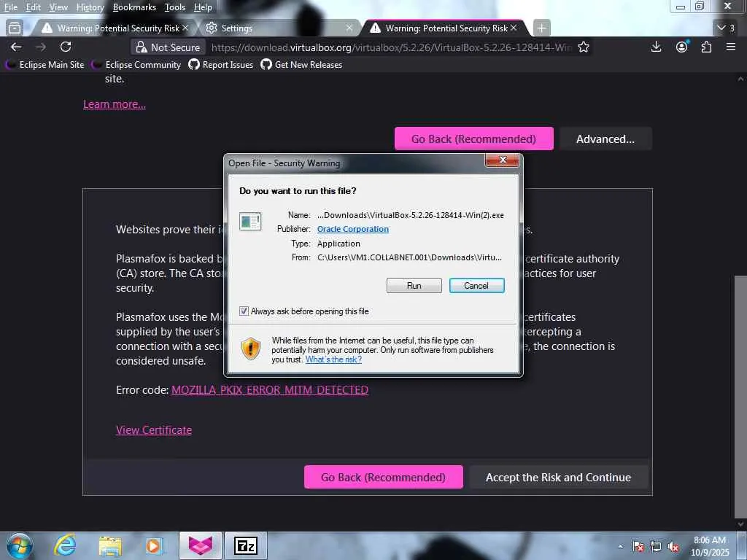
Task: Open the View Certificate link
Action: 154,430
